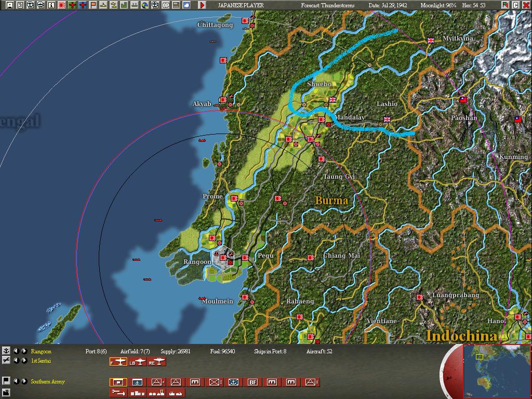The height and width of the screenshot is (399, 532).
Task: Select the highlighted HQ unit icon
Action: [118, 382]
